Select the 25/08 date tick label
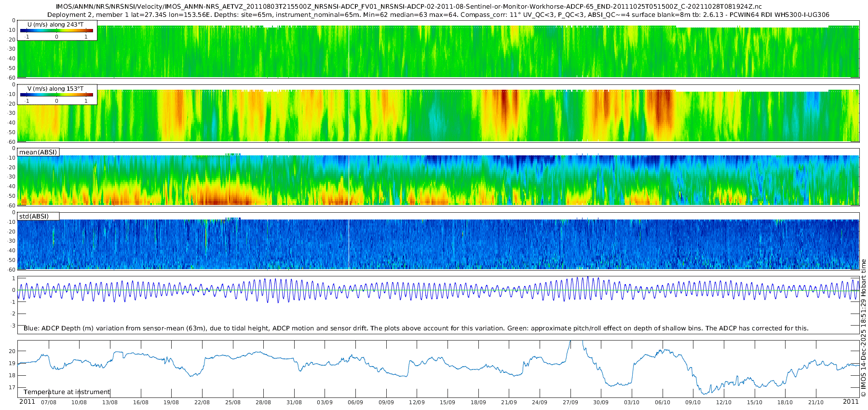Image resolution: width=868 pixels, height=410 pixels. (x=232, y=402)
